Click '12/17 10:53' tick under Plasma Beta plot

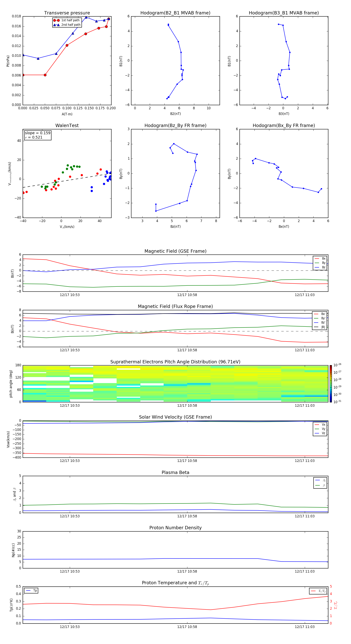pyautogui.click(x=70, y=516)
